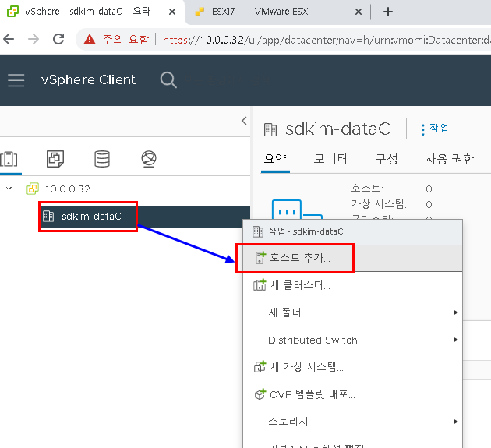Click the vSphere search input field
491x448 pixels.
coord(228,80)
